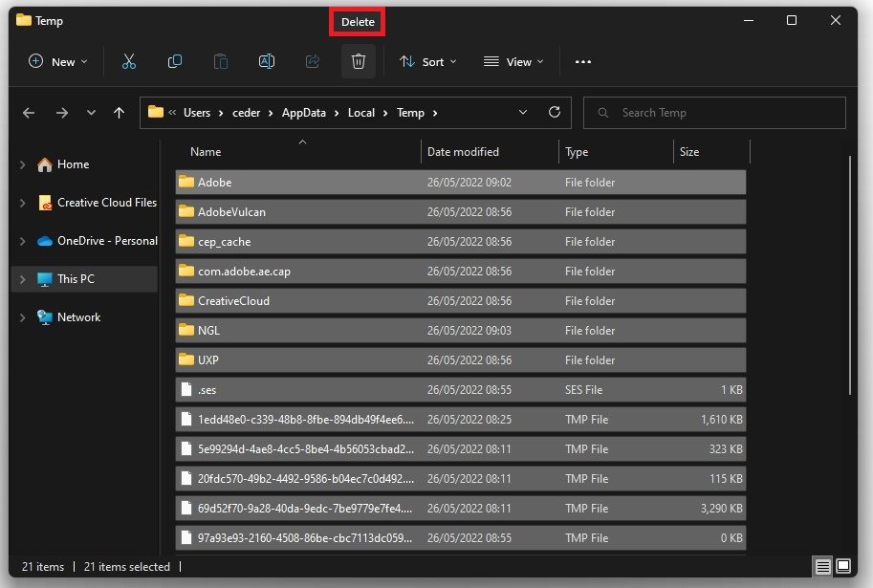The image size is (873, 588).
Task: Sort by the Date modified column
Action: pos(463,152)
